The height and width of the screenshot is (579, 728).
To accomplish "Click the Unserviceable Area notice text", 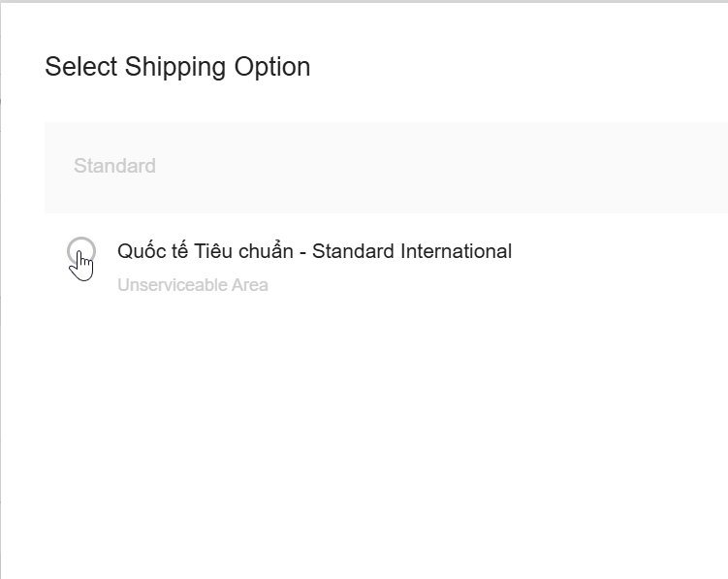I will click(192, 285).
